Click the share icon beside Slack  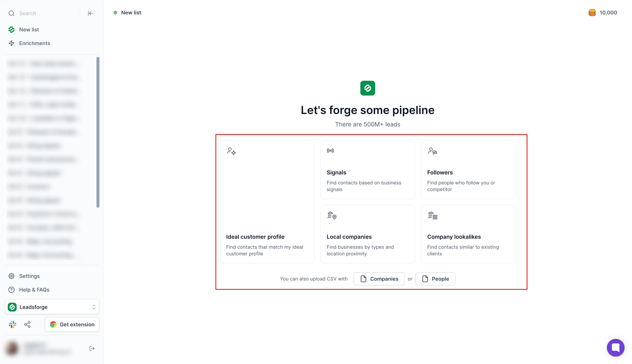coord(27,324)
